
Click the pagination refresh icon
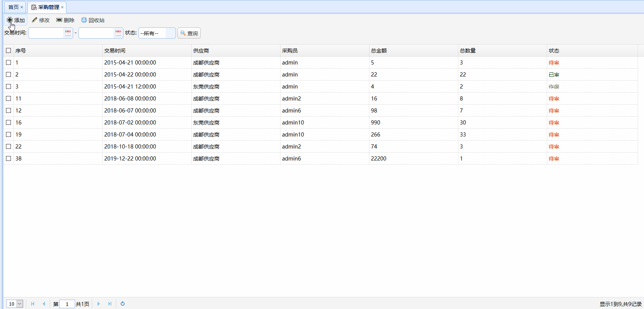(x=123, y=304)
